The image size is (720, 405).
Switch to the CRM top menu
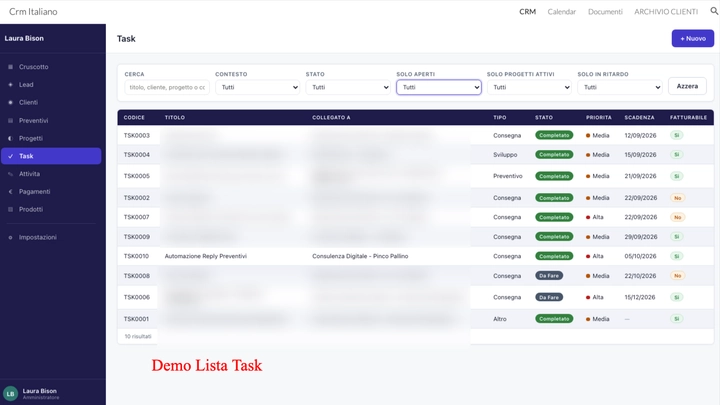528,11
